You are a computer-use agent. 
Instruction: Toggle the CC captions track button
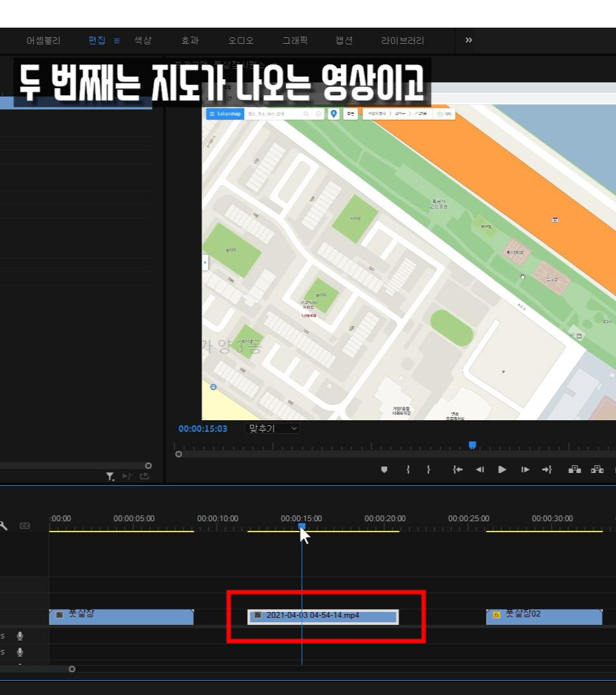(25, 526)
